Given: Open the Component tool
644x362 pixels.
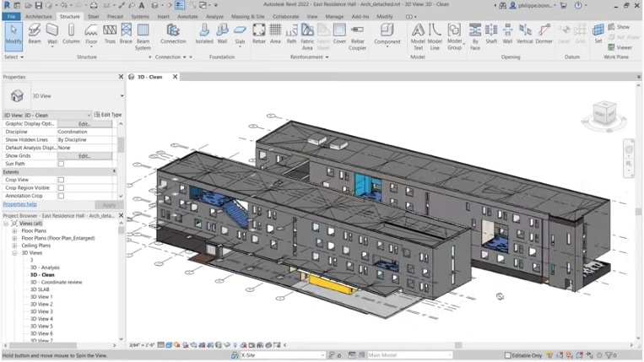Looking at the screenshot, I should (x=387, y=35).
